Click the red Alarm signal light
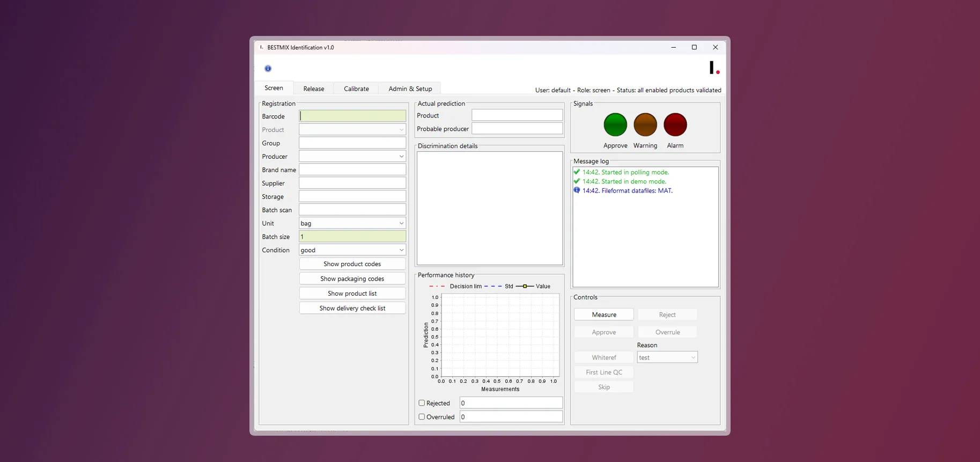 (675, 124)
